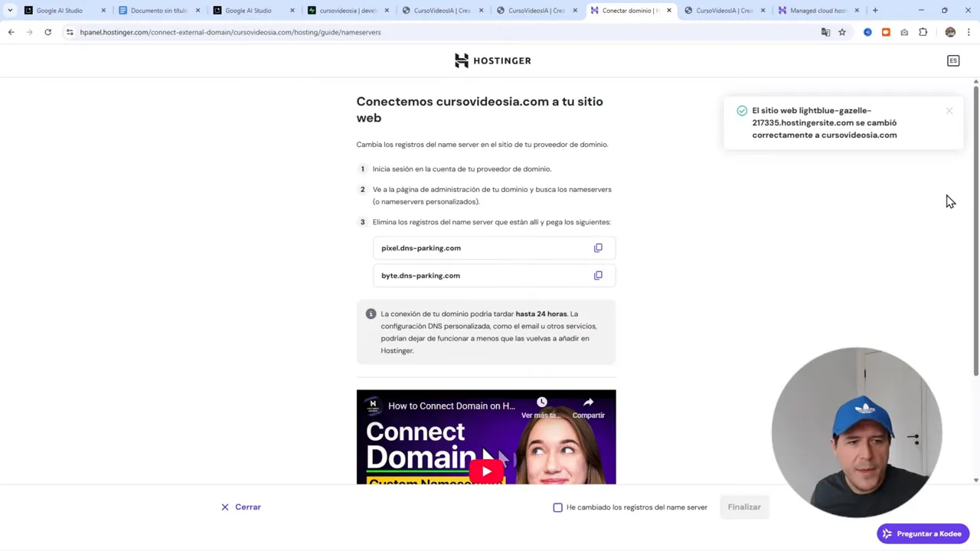The height and width of the screenshot is (551, 980).
Task: Open the Chrome three-dot menu
Action: tap(969, 32)
